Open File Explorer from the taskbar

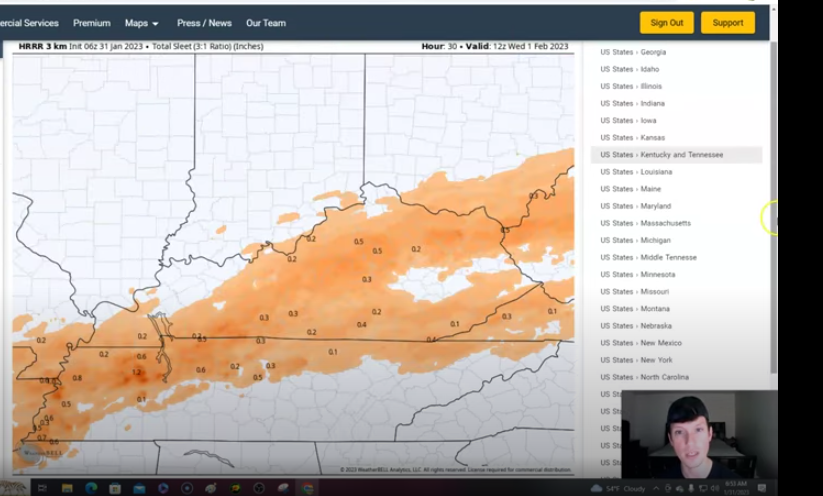pyautogui.click(x=67, y=488)
